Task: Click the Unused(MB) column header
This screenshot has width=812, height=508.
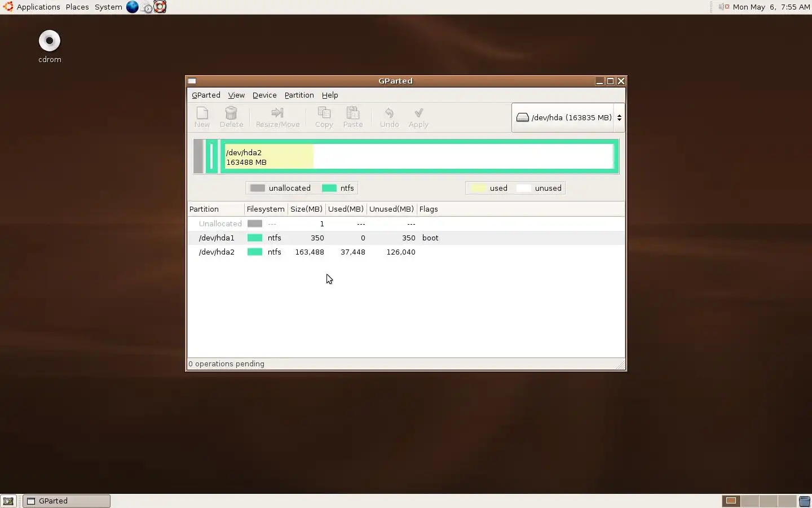Action: 391,209
